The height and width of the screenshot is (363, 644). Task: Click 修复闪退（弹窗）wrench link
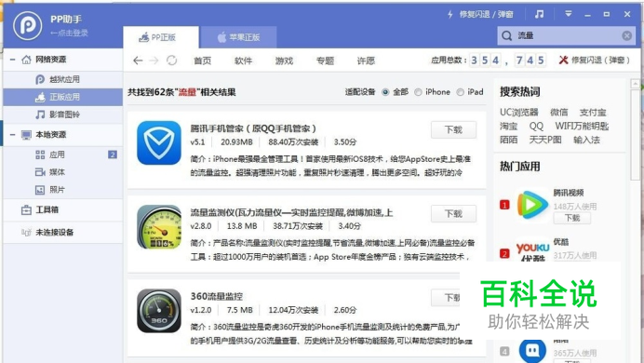[595, 60]
